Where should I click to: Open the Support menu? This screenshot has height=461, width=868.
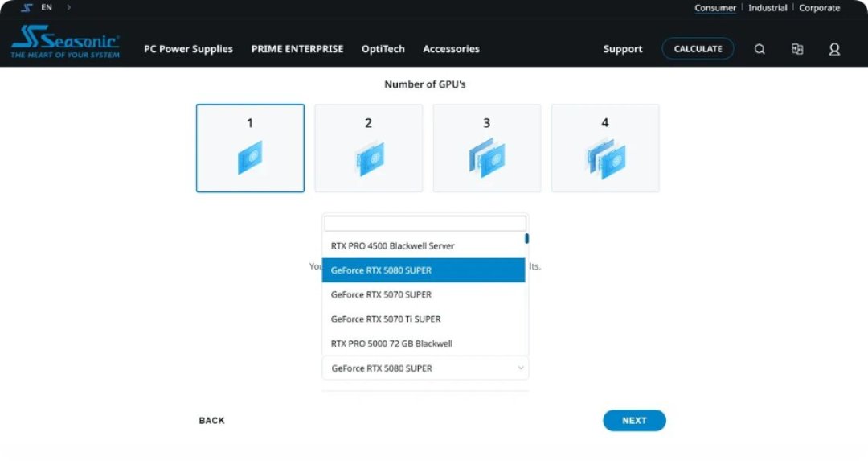(623, 49)
